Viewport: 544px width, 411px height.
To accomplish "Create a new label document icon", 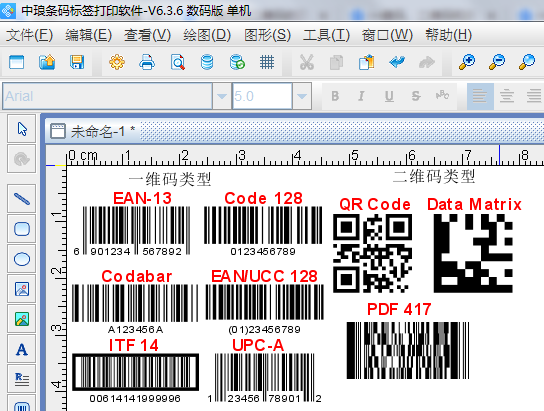I will point(16,63).
